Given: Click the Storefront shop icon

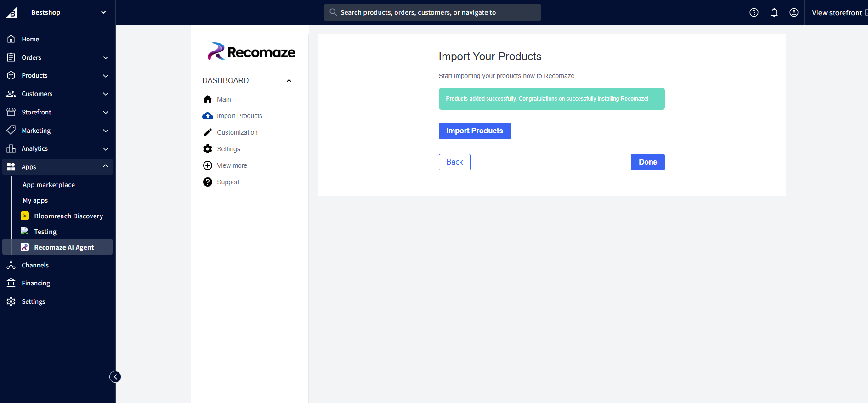Looking at the screenshot, I should [11, 112].
